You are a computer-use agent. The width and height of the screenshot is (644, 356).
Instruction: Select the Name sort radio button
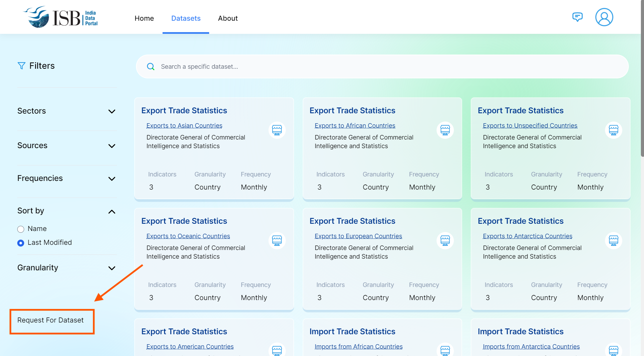[x=21, y=229]
